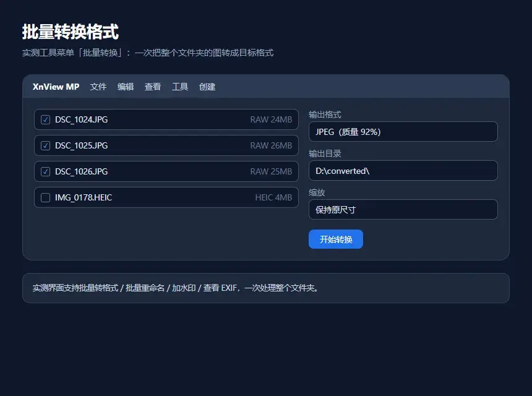The image size is (532, 396).
Task: Click the HEIC 4MB size label
Action: pyautogui.click(x=273, y=197)
